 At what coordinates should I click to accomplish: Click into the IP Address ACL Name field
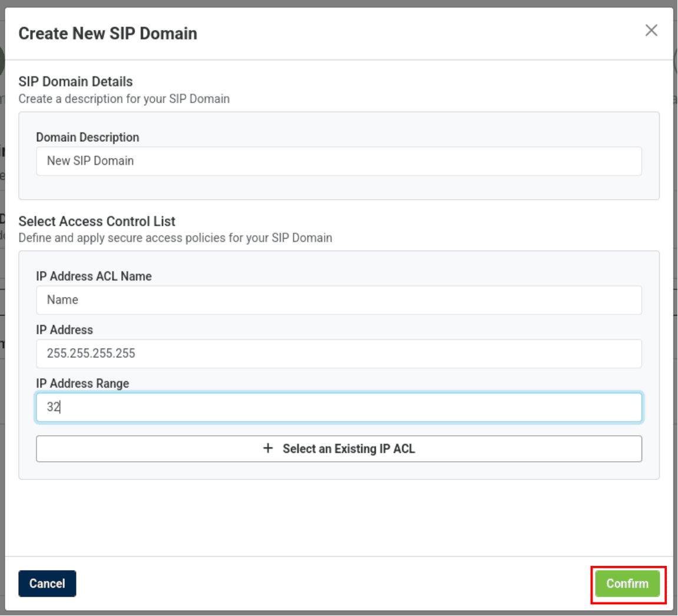(339, 300)
